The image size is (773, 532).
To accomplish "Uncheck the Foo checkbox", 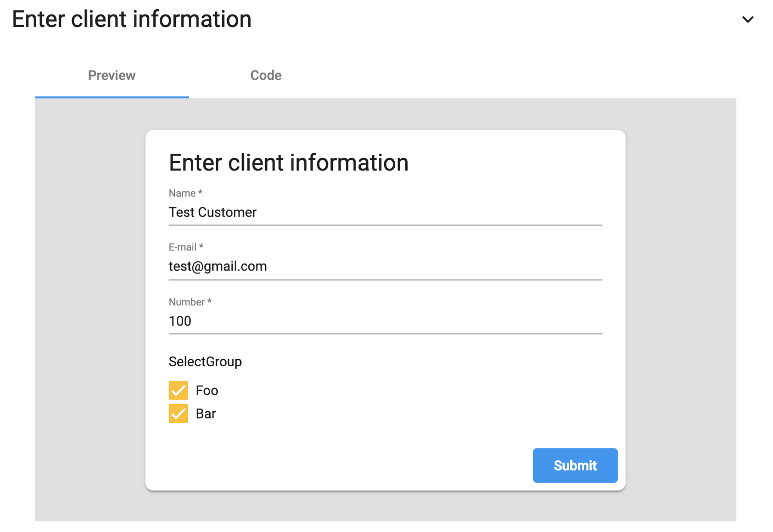I will pyautogui.click(x=178, y=390).
